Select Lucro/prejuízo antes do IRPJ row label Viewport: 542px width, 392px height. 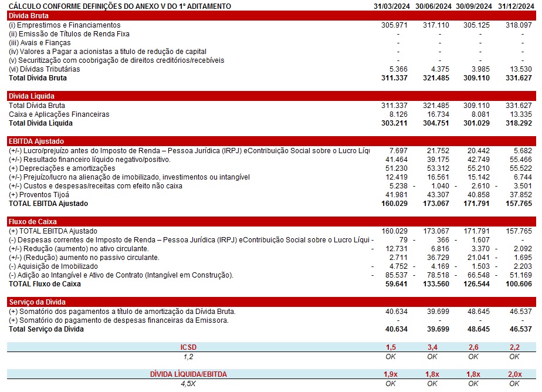(189, 151)
